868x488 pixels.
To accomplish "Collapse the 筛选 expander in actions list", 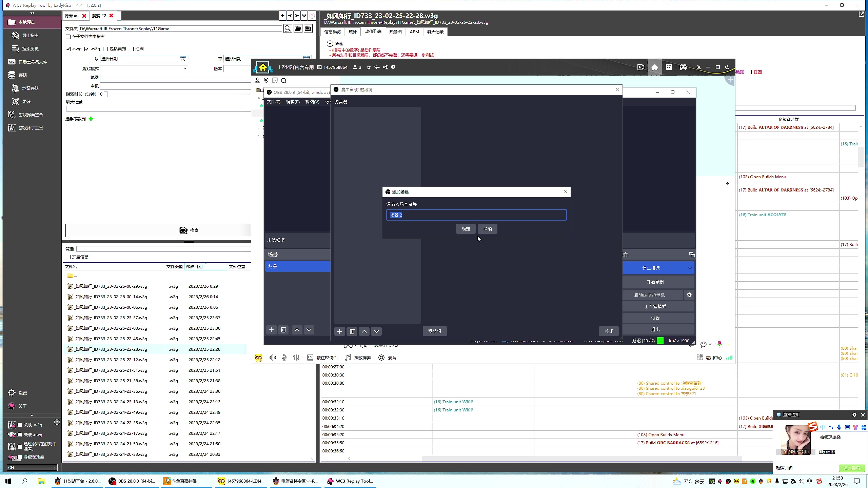I will coord(330,43).
